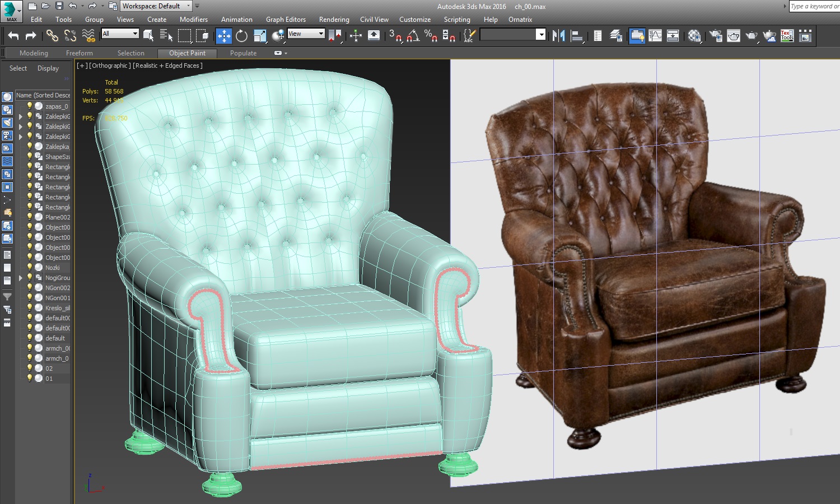The width and height of the screenshot is (840, 504).
Task: Click the Tex Tools icon
Action: coord(787,36)
